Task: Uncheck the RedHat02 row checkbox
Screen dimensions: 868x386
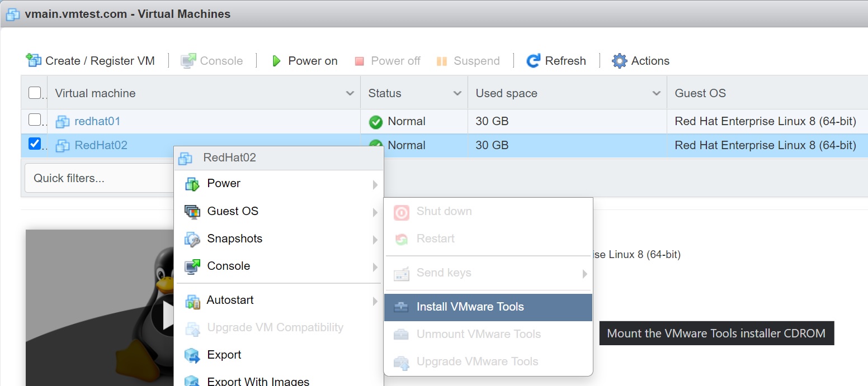Action: [35, 144]
